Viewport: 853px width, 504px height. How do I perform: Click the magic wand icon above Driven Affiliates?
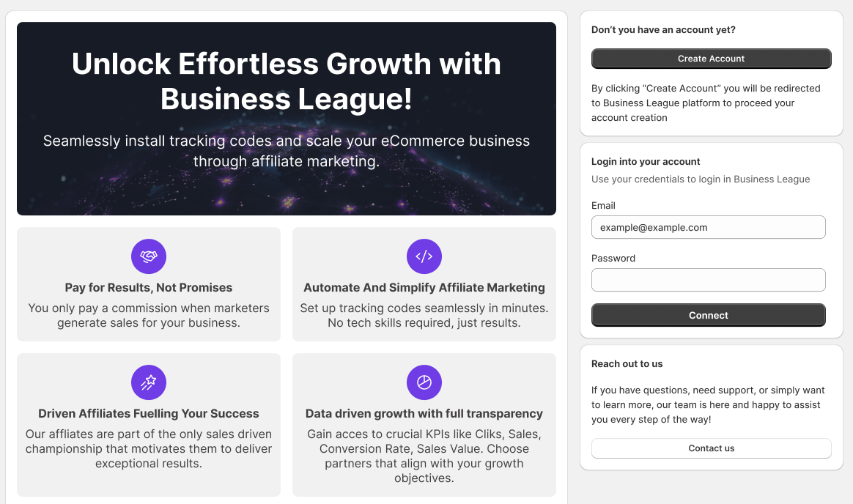[x=148, y=382]
